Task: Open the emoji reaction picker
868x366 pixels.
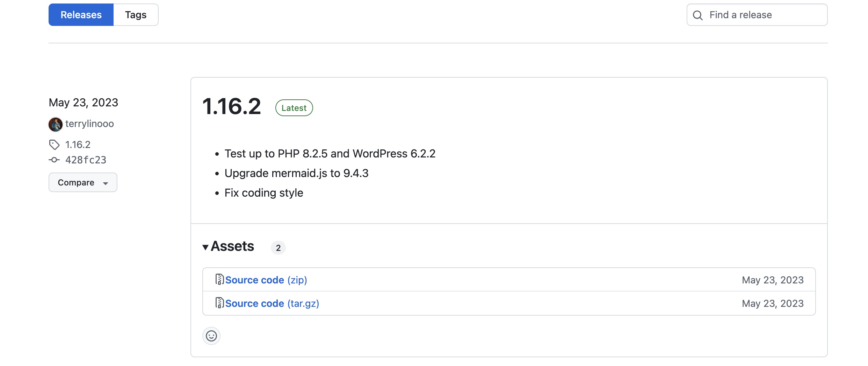Action: tap(211, 336)
